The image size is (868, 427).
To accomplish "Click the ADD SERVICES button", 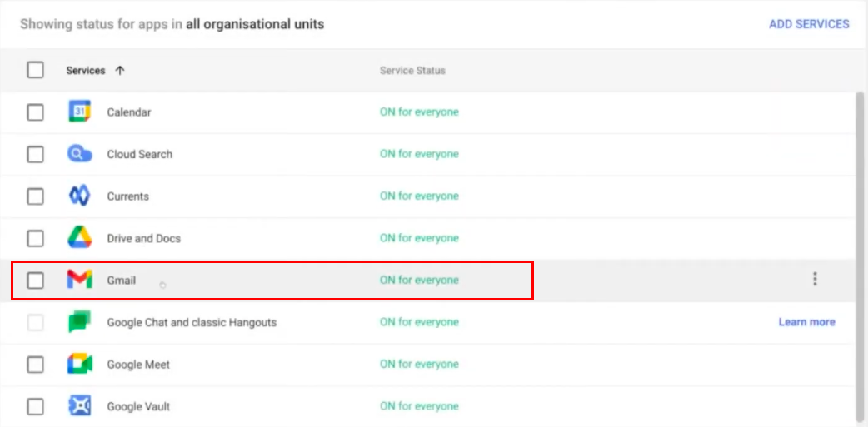I will coord(809,24).
